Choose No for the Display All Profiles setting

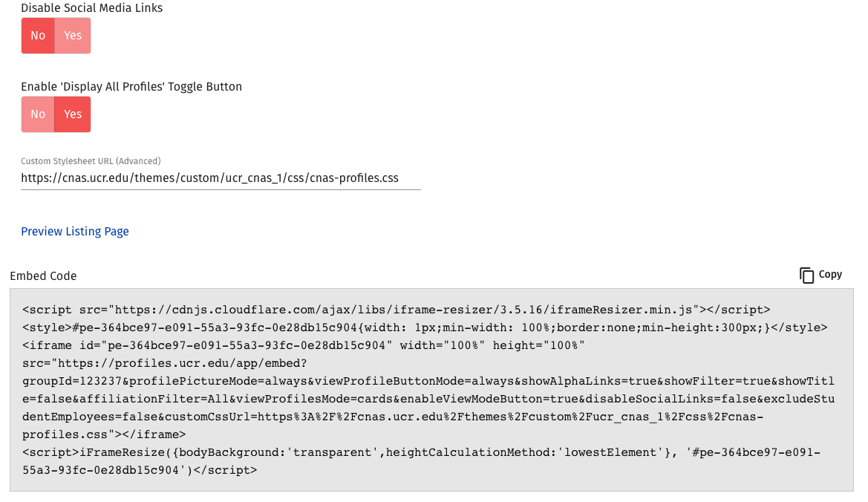(37, 114)
